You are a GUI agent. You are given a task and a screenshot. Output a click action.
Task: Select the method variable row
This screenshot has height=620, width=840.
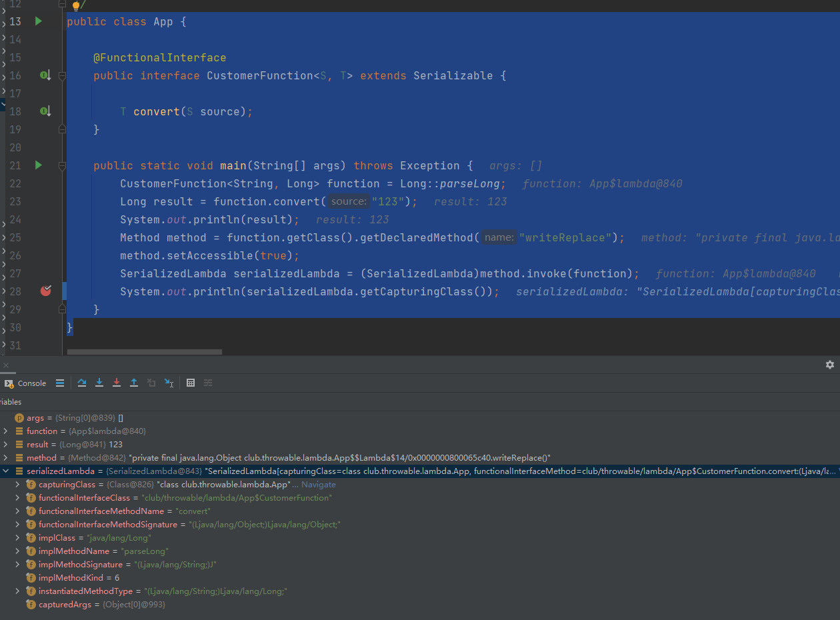pos(43,457)
